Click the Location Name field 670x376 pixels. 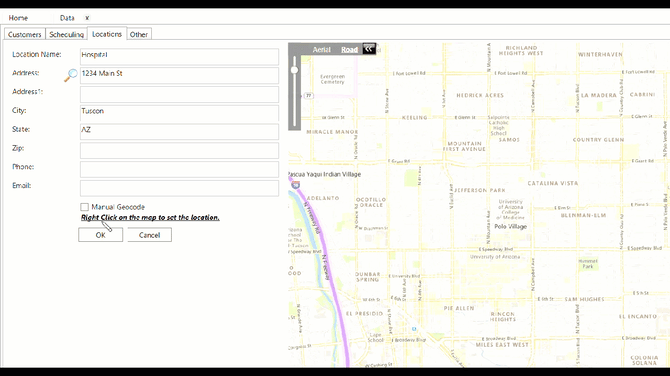click(x=179, y=56)
